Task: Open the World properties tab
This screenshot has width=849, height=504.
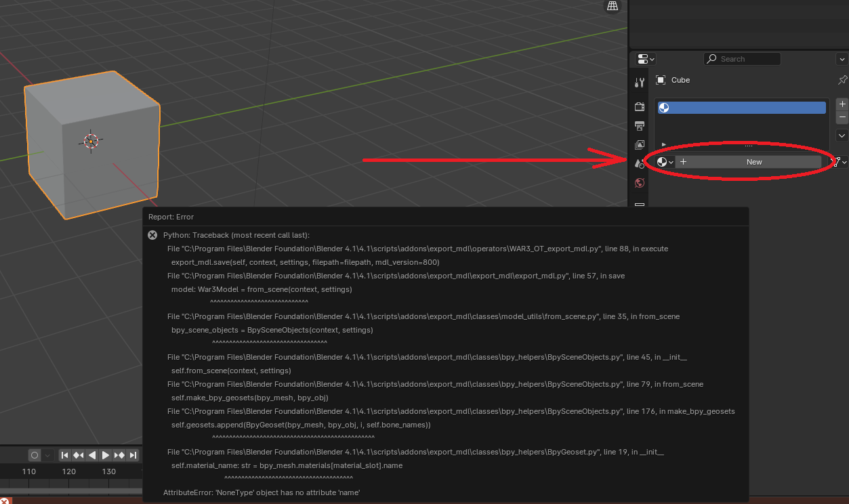Action: pos(640,183)
